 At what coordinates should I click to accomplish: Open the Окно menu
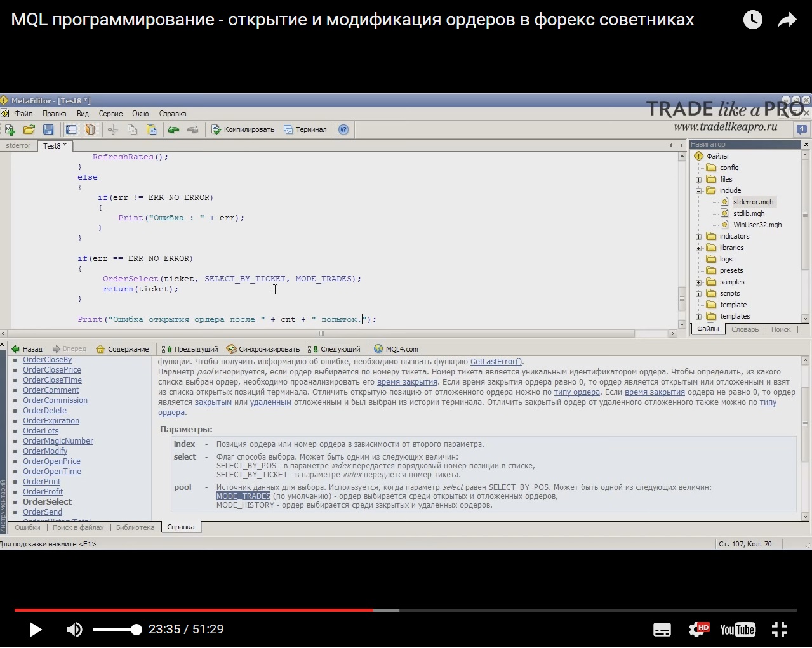[x=140, y=114]
